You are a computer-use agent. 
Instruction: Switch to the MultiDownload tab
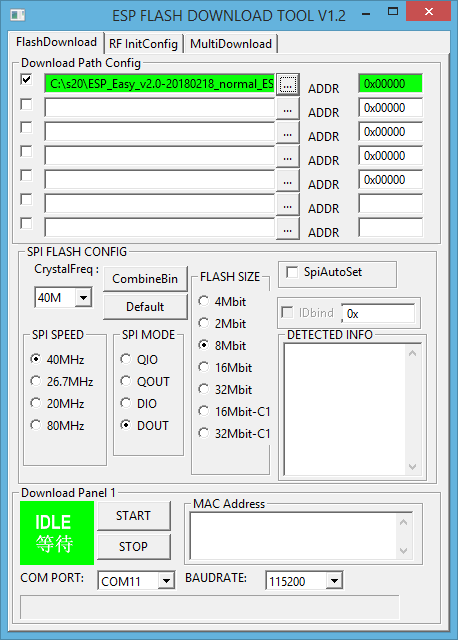point(231,44)
